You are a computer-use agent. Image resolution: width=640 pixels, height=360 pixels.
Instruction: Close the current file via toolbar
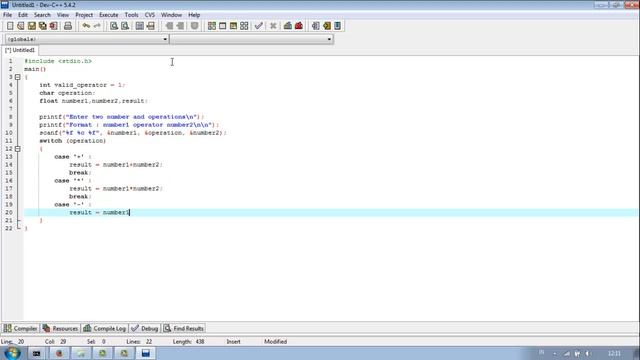point(53,26)
